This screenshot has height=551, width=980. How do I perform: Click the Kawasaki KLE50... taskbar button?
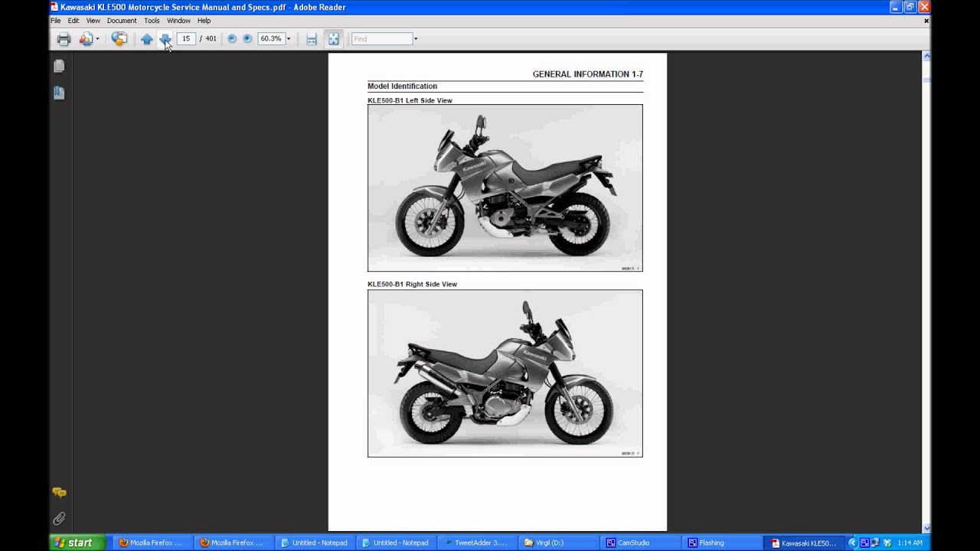(804, 543)
